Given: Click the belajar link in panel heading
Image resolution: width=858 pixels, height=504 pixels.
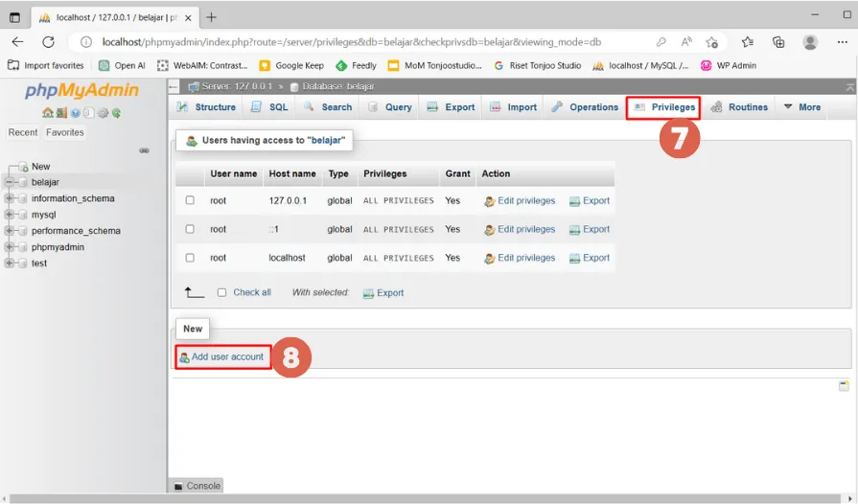Looking at the screenshot, I should coord(327,140).
